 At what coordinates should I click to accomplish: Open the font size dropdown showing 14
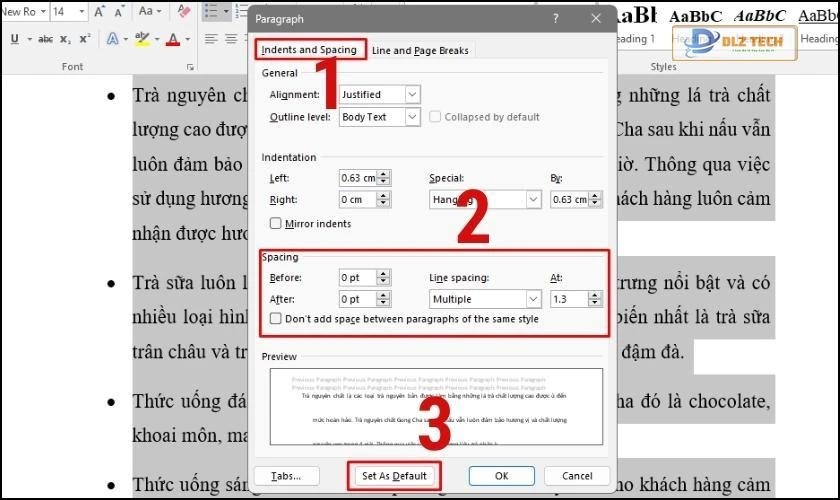point(81,11)
